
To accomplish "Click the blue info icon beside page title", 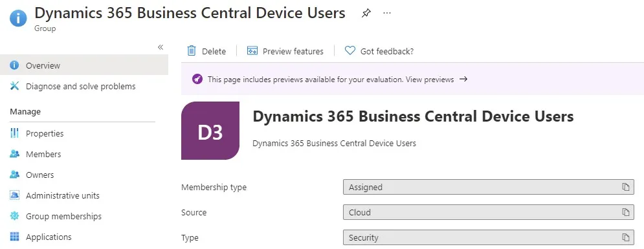I will tap(18, 18).
